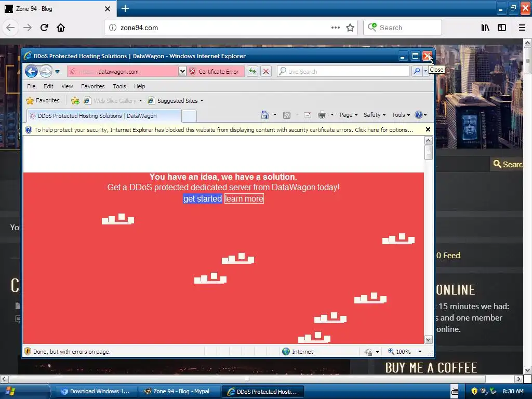The width and height of the screenshot is (532, 399).
Task: Open the Firefox hamburger menu
Action: coord(522,28)
